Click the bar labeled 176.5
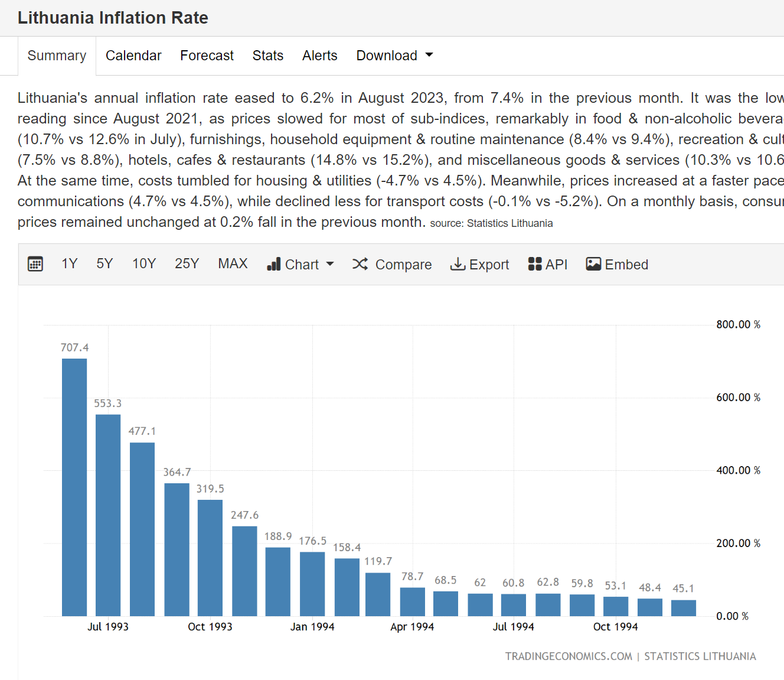The image size is (784, 680). (312, 584)
